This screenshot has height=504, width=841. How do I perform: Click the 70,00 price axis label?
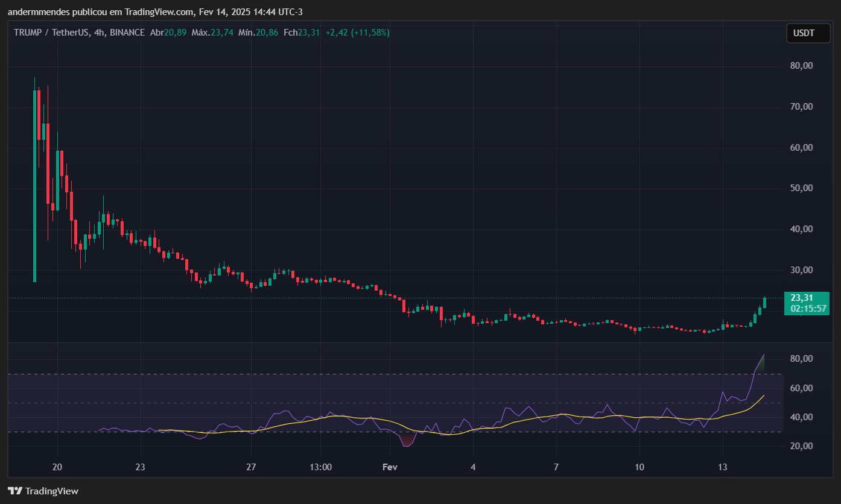coord(802,107)
